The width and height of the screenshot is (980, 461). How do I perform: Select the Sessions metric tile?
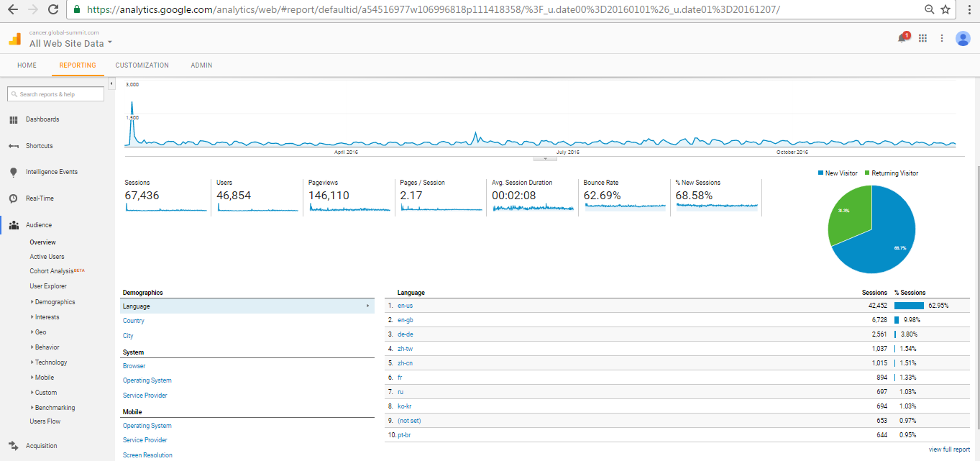pyautogui.click(x=166, y=196)
